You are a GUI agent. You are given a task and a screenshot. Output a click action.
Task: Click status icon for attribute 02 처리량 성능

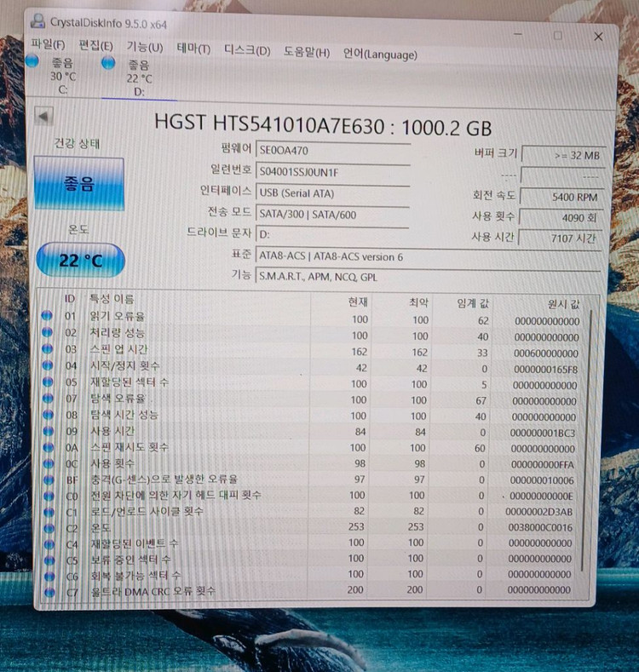(47, 332)
